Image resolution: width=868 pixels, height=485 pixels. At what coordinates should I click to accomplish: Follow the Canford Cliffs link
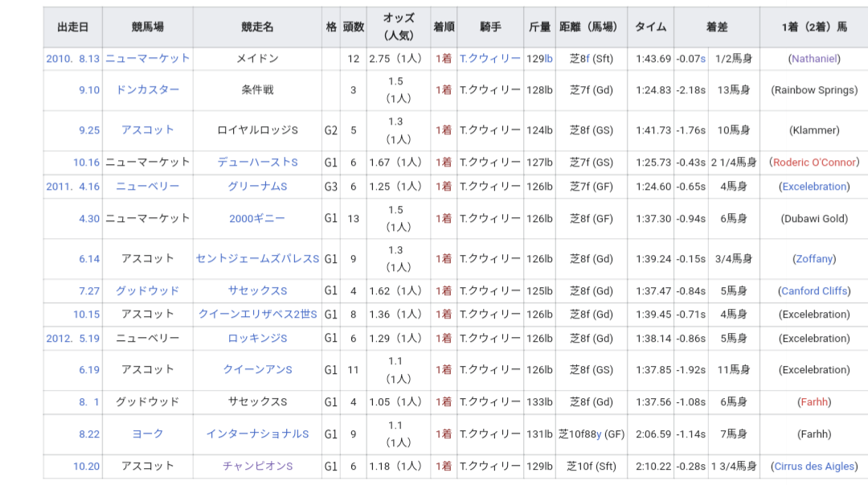[814, 291]
